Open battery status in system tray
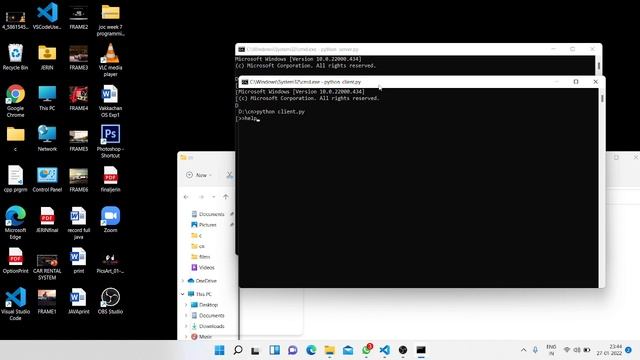The image size is (640, 360). click(x=587, y=350)
